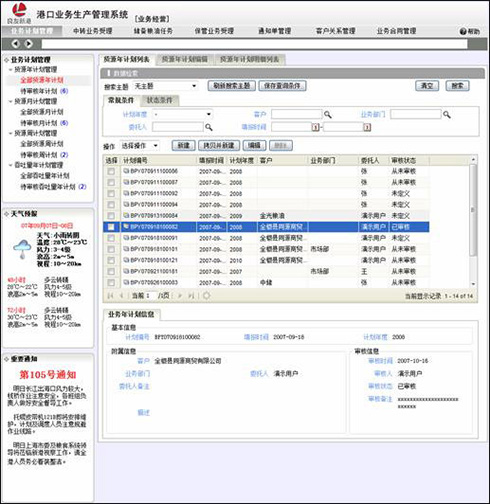This screenshot has width=490, height=504.
Task: Click the forward arrow navigation icon
Action: pos(29,44)
